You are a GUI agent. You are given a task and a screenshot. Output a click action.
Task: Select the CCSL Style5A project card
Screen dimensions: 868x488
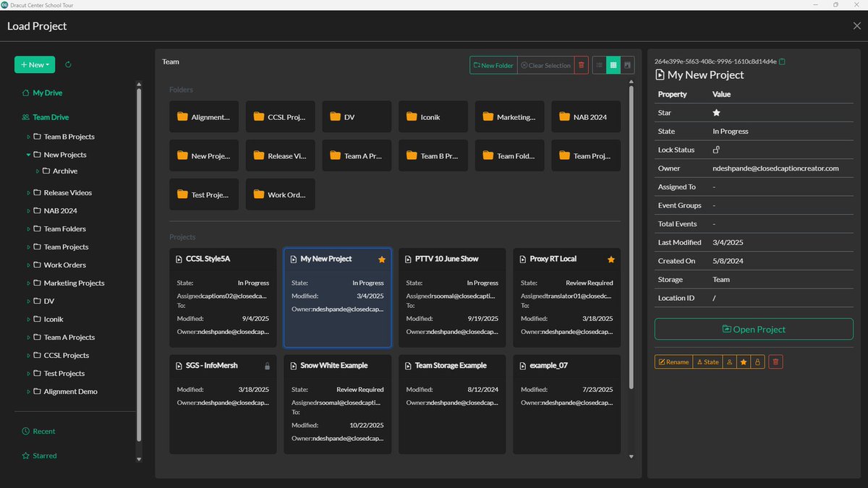coord(223,298)
